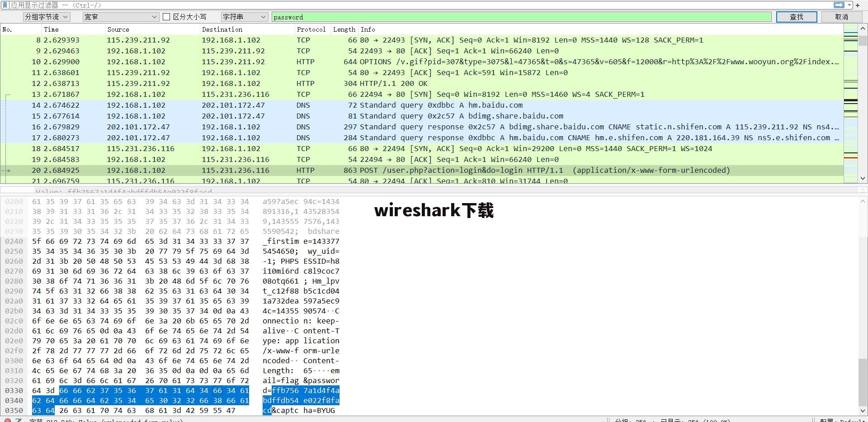The height and width of the screenshot is (422, 868).
Task: Select packet 11 TCP Ack=591 row
Action: 422,72
